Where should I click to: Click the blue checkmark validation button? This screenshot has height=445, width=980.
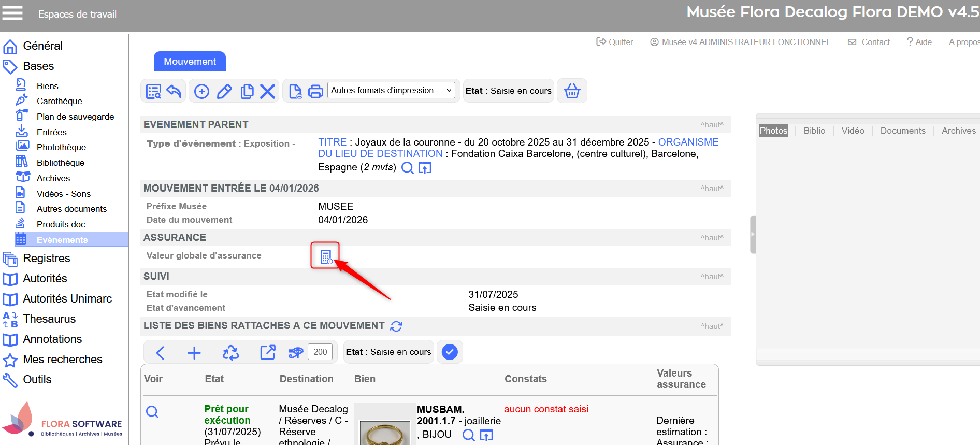tap(450, 352)
